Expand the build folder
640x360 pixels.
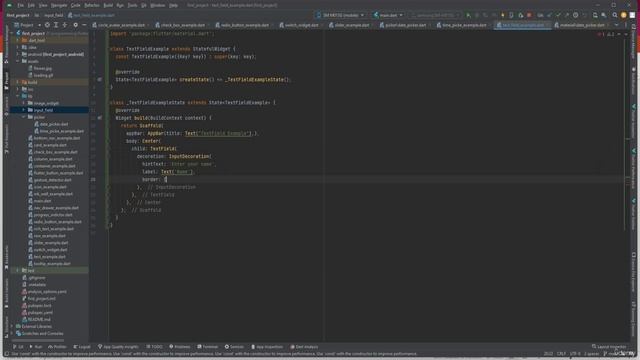(x=18, y=82)
